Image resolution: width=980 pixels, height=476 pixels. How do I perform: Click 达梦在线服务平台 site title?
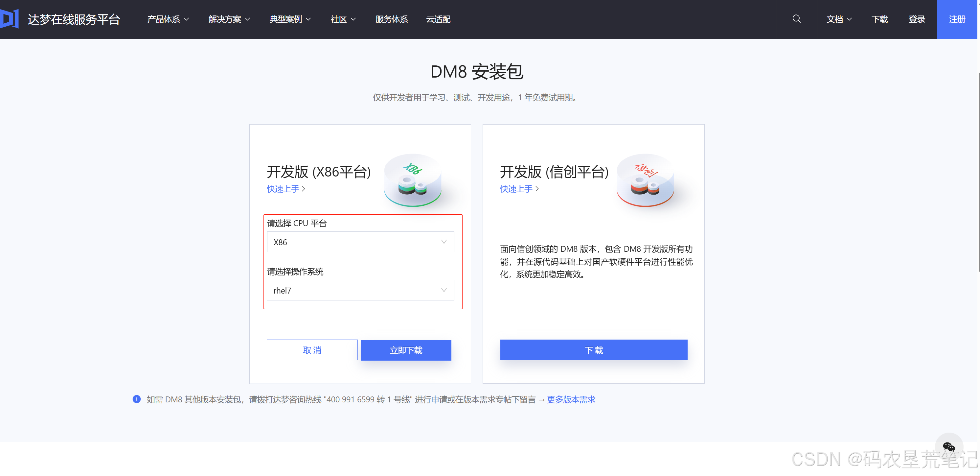[x=74, y=19]
